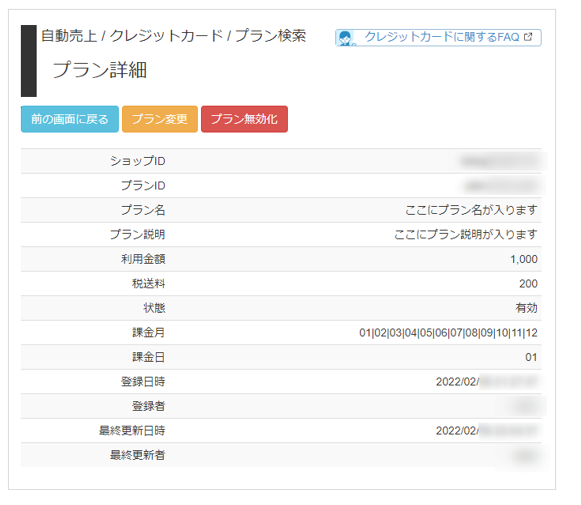Select the ショップID row label
This screenshot has width=581, height=505.
[137, 161]
